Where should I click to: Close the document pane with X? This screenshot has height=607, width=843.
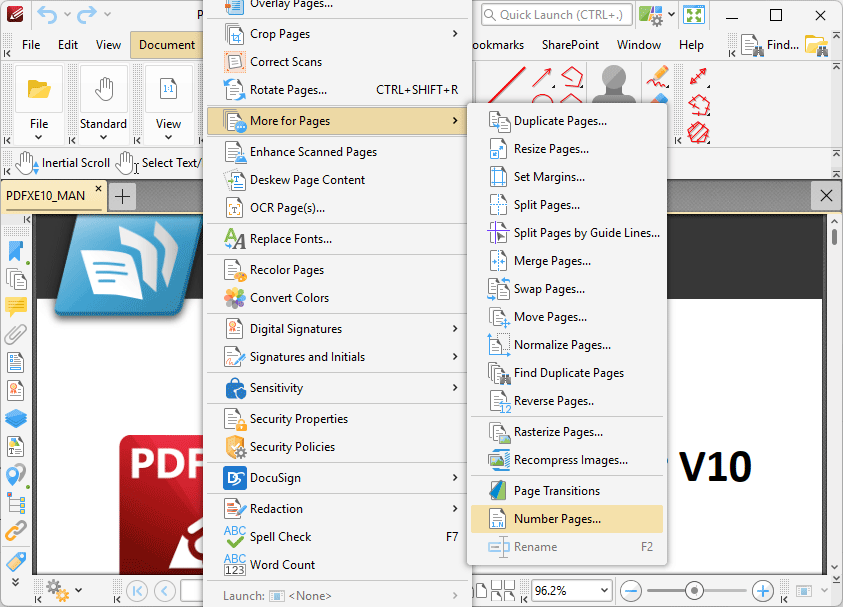click(x=826, y=196)
